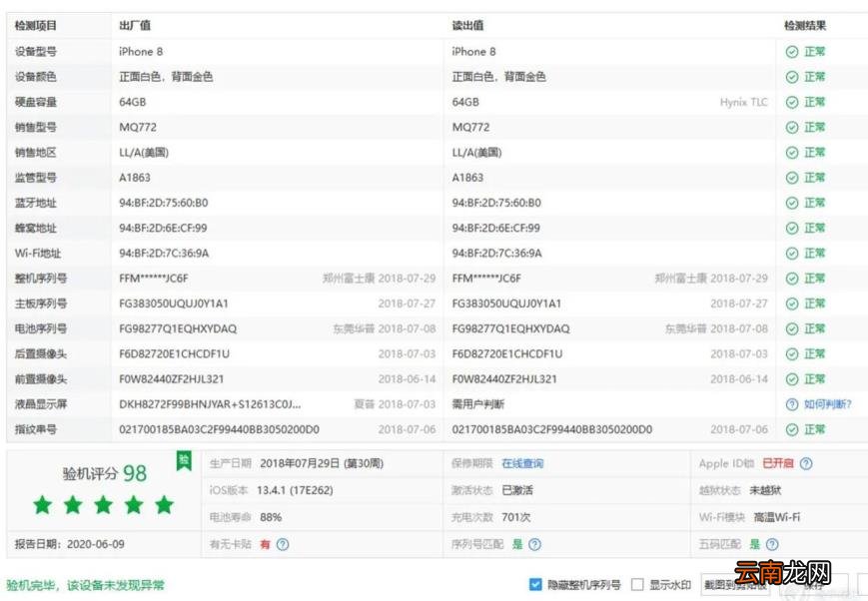Click the 未越狱 jailbreak status
This screenshot has height=601, width=868.
(765, 490)
